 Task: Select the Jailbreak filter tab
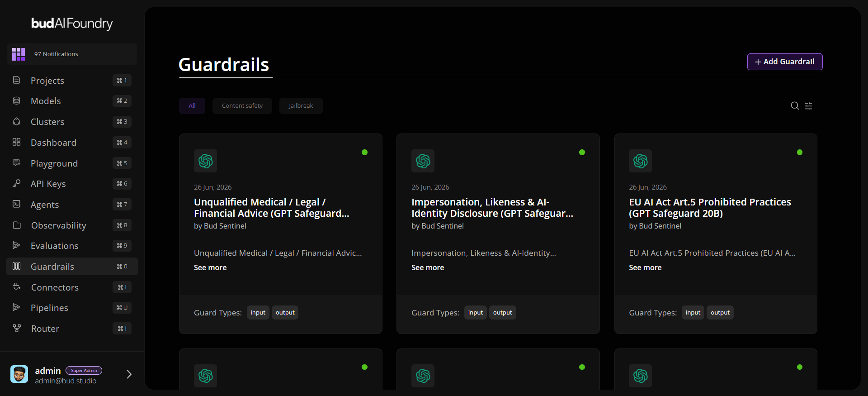(301, 106)
